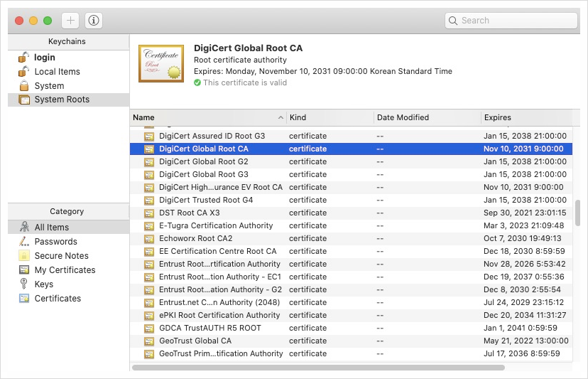The width and height of the screenshot is (588, 379).
Task: Click the note icon beside Secure Notes
Action: [x=24, y=255]
